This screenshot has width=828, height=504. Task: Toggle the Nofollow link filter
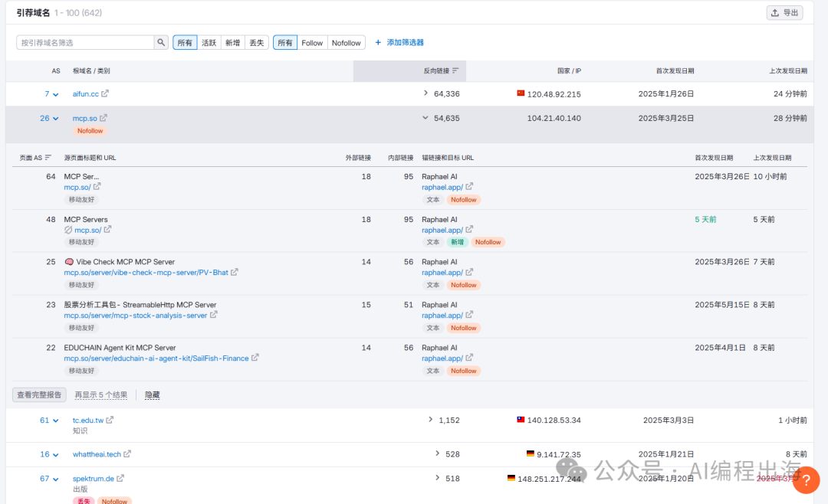pyautogui.click(x=346, y=43)
